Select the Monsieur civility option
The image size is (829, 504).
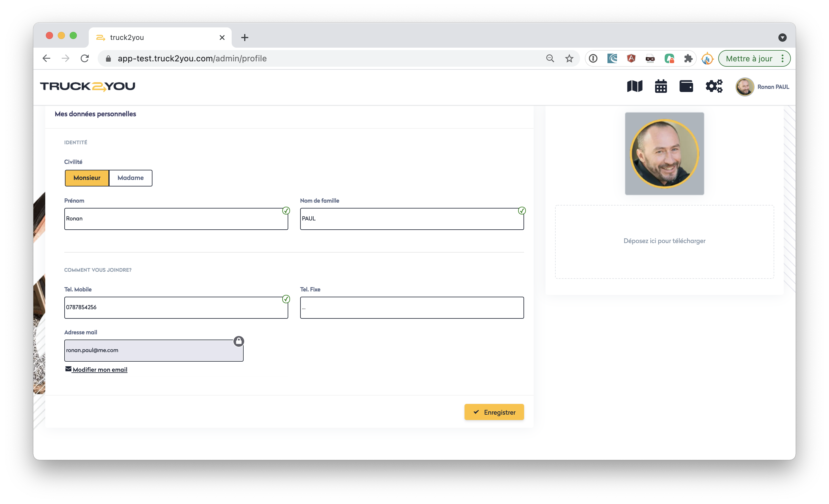click(x=87, y=178)
